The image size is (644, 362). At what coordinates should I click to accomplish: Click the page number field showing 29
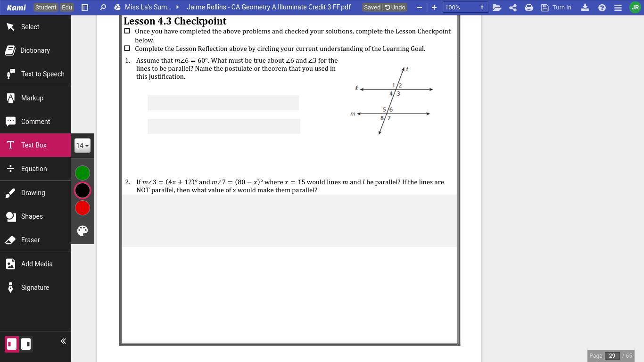click(x=612, y=356)
